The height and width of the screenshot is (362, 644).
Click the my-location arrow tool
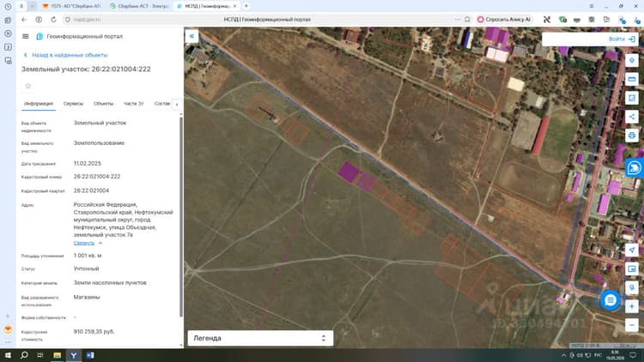[x=632, y=250]
